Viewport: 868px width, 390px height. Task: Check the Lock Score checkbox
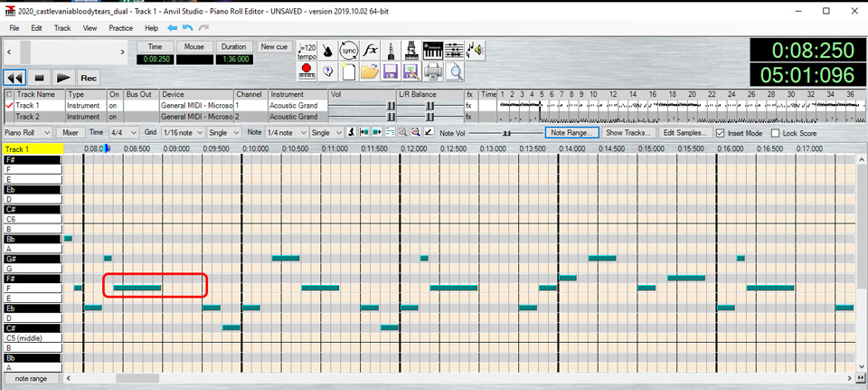(775, 133)
